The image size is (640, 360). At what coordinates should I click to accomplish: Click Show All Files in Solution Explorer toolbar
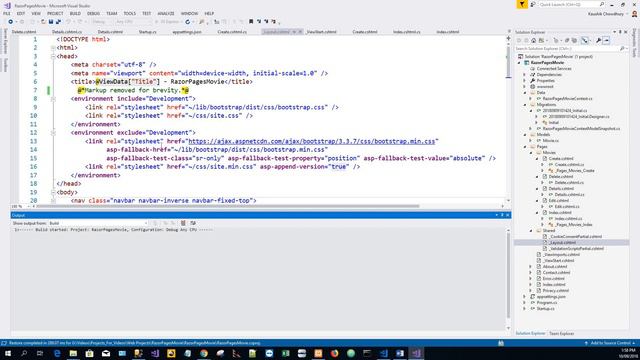click(x=574, y=40)
